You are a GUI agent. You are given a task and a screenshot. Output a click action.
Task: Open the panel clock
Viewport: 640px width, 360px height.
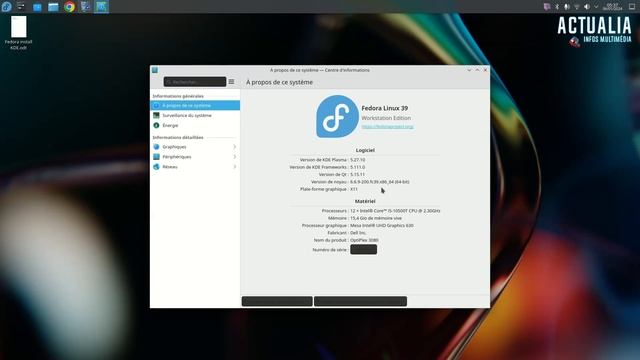[x=612, y=7]
